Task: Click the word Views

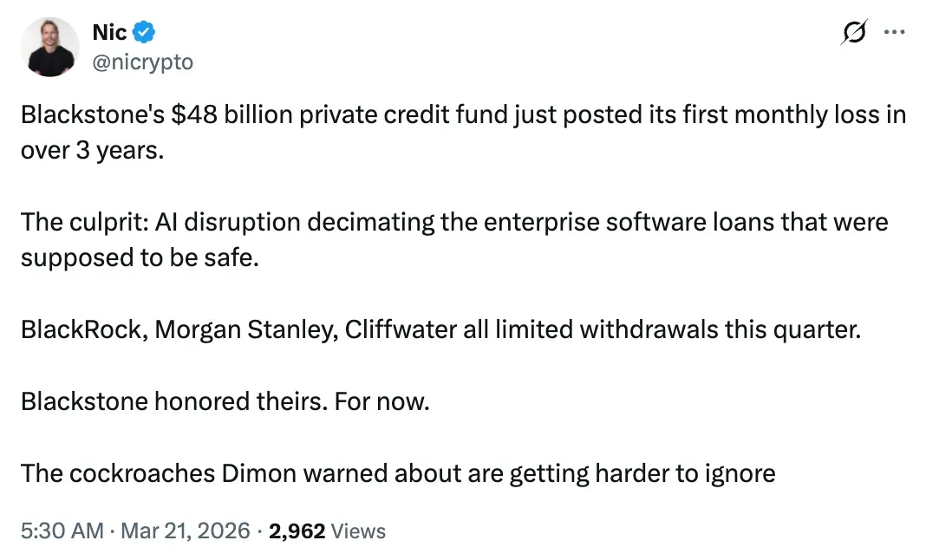Action: (358, 531)
